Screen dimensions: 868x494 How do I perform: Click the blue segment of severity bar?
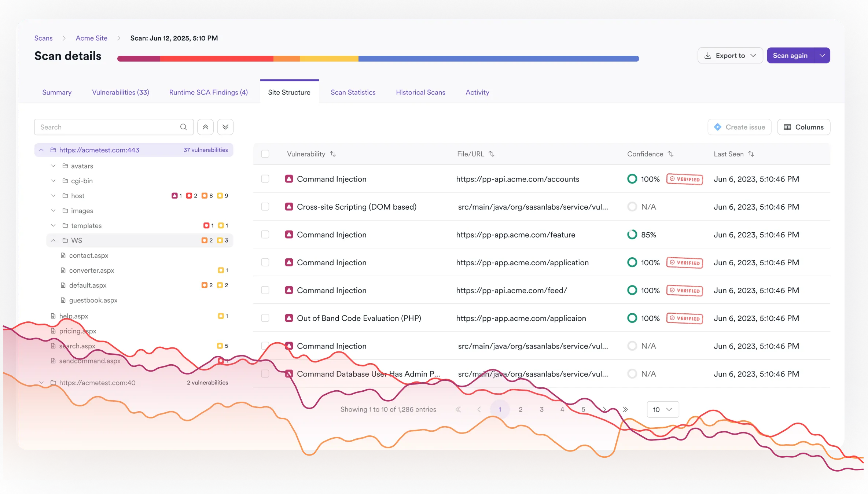tap(499, 59)
